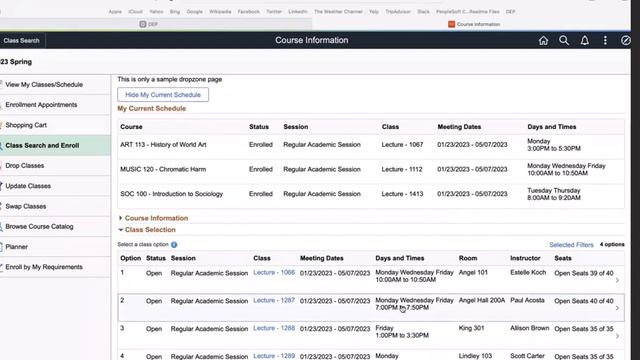Click the Days and Times column header in Class Selection
Screen dimensions: 640x360
pos(400,258)
